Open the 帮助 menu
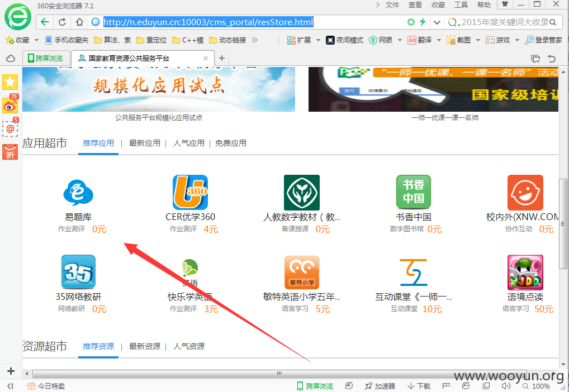The height and width of the screenshot is (392, 569). [483, 4]
